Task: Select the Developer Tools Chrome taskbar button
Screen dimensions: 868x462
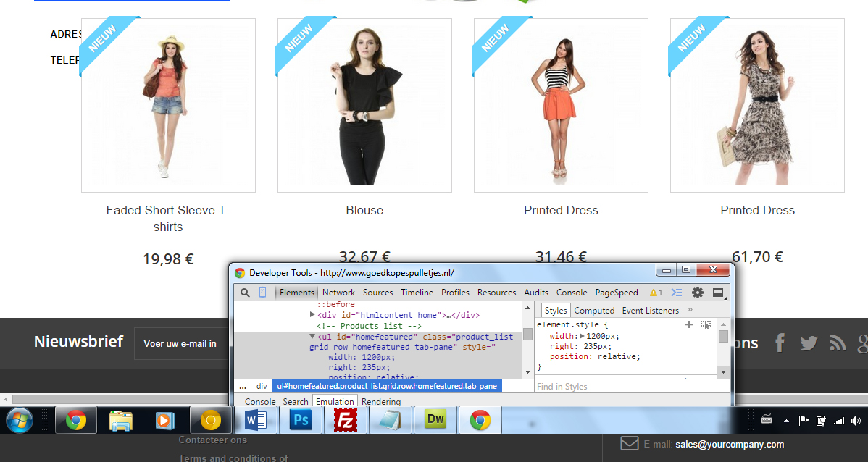Action: [x=480, y=421]
